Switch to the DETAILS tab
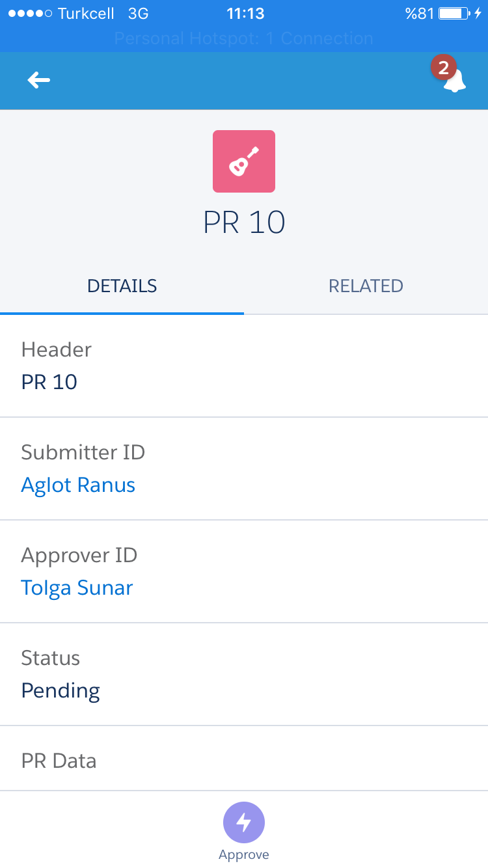The image size is (488, 868). (x=122, y=286)
